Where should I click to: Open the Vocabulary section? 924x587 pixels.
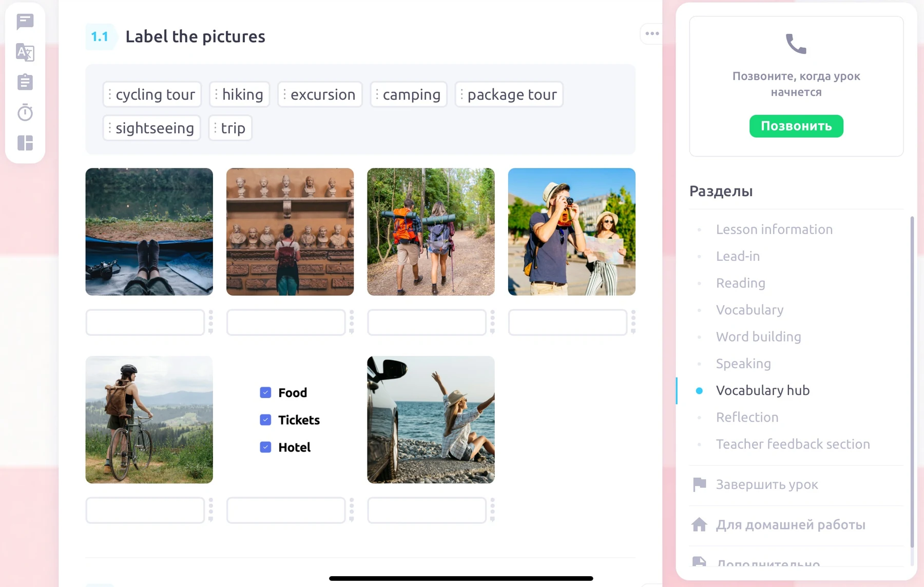[749, 310]
